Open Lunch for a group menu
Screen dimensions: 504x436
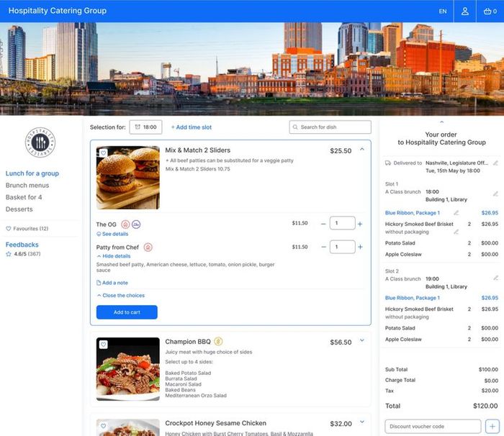coord(32,173)
